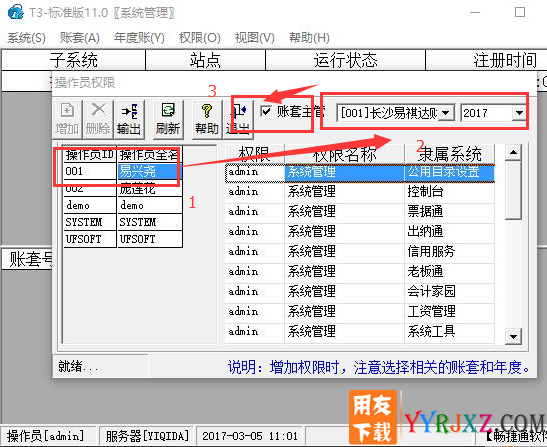
Task: Select the UFSOFT operator ID cell
Action: pos(90,239)
